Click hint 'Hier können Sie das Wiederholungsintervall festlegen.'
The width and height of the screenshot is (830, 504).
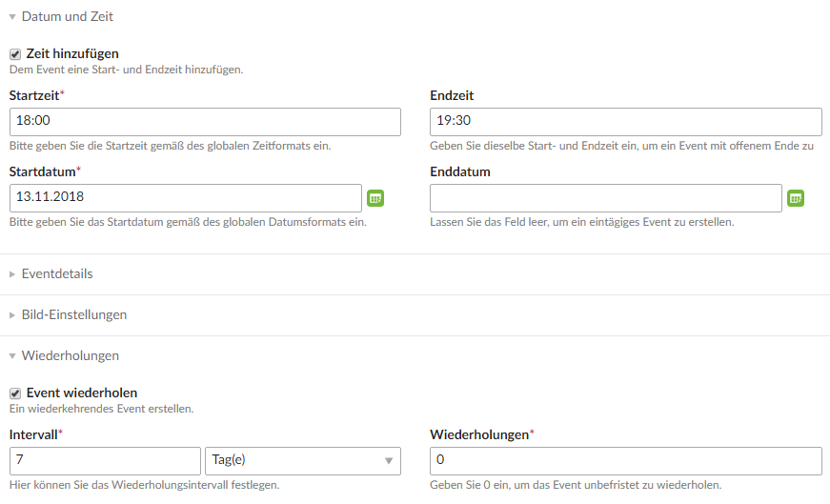point(144,486)
